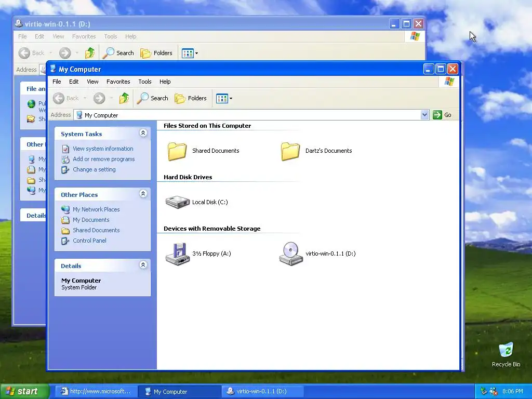Screen dimensions: 532x399
Task: Click the Up folder icon in virtio-win window
Action: tap(90, 54)
